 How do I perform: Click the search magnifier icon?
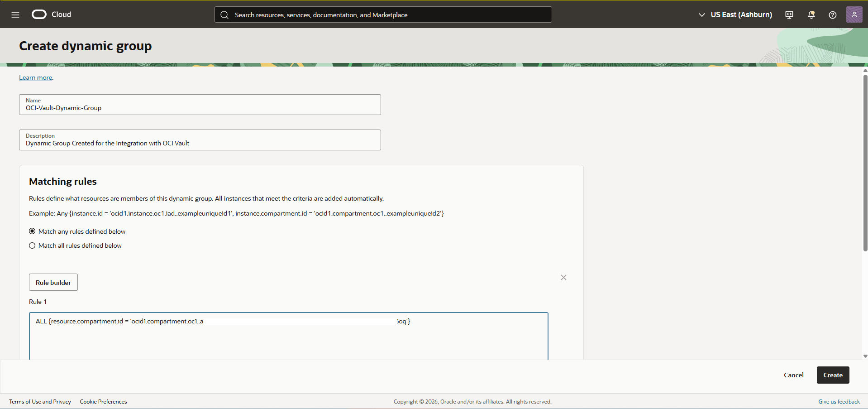(224, 15)
